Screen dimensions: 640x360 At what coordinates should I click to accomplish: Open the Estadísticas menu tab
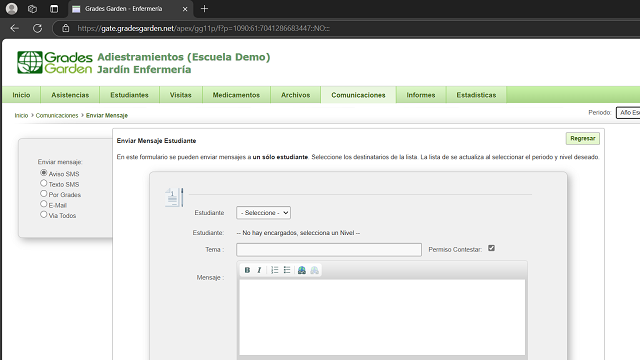476,95
